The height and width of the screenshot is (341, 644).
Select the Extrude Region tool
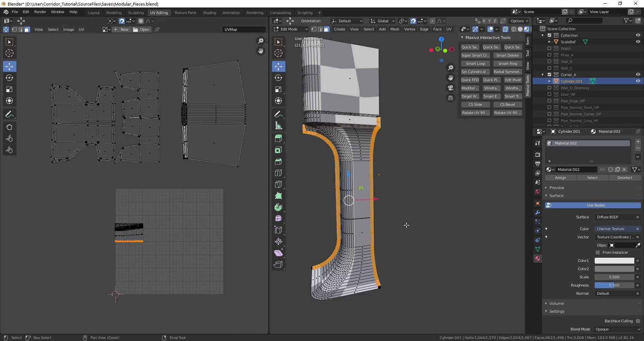pos(278,138)
